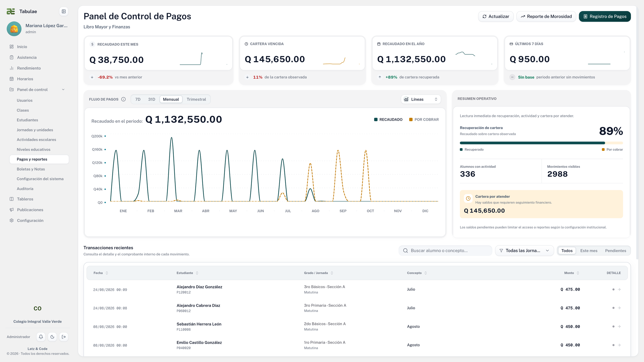This screenshot has height=362, width=644.
Task: Open Reporte de Morosidad
Action: (x=546, y=16)
